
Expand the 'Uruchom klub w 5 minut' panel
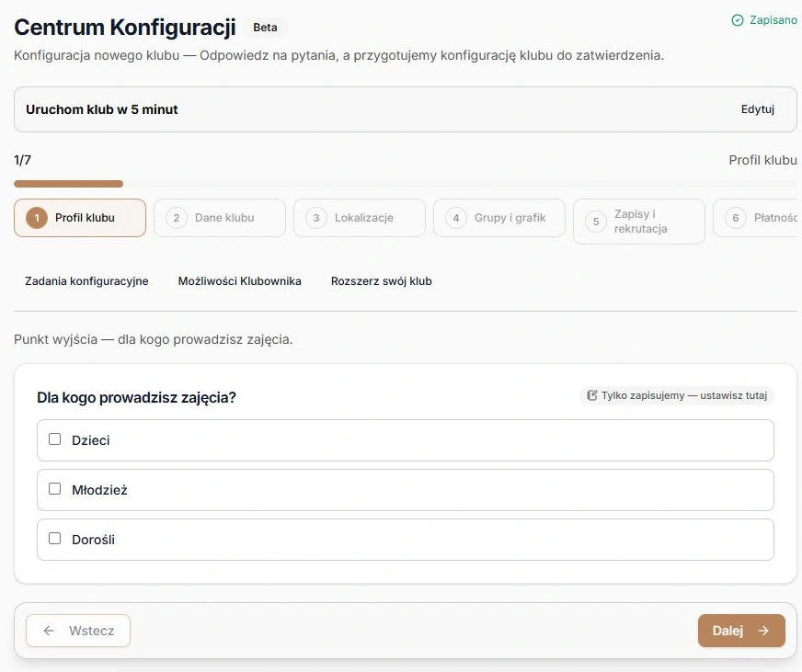[x=405, y=109]
